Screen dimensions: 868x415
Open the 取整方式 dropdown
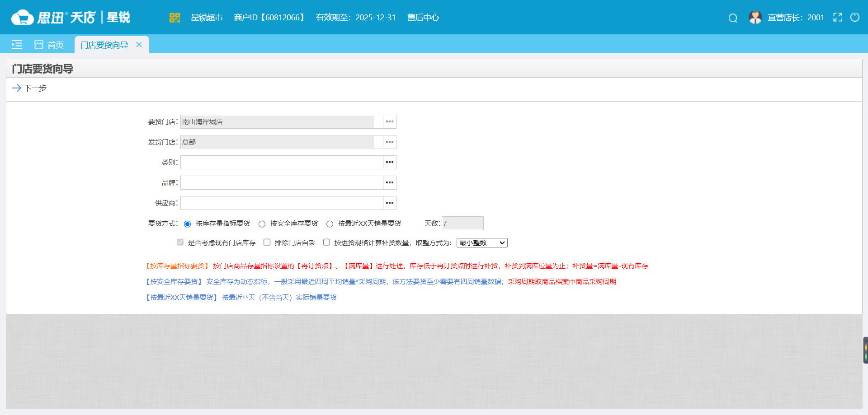click(x=482, y=242)
